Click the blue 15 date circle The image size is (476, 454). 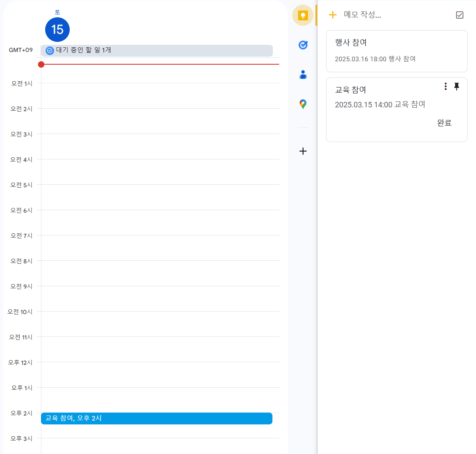57,30
